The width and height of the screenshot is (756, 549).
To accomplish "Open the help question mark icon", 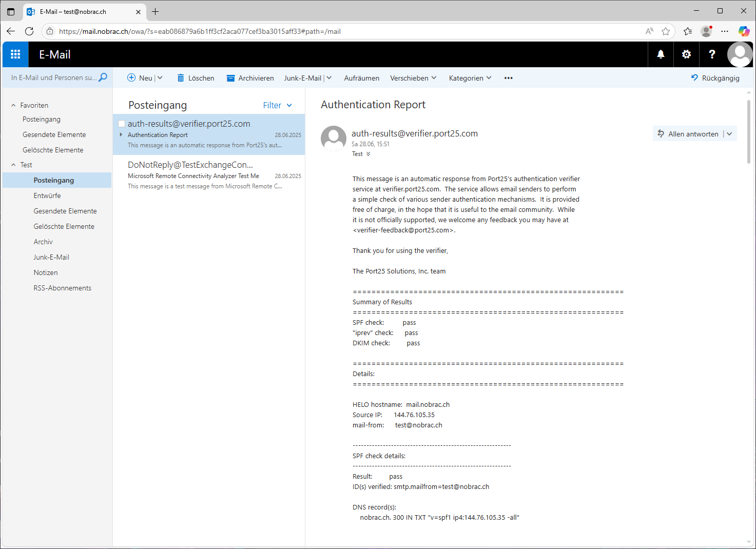I will (x=712, y=54).
